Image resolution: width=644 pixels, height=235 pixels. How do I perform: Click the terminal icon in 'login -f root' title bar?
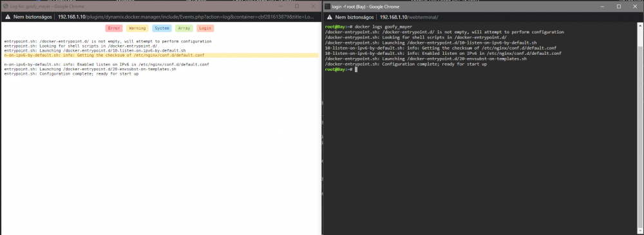(328, 6)
